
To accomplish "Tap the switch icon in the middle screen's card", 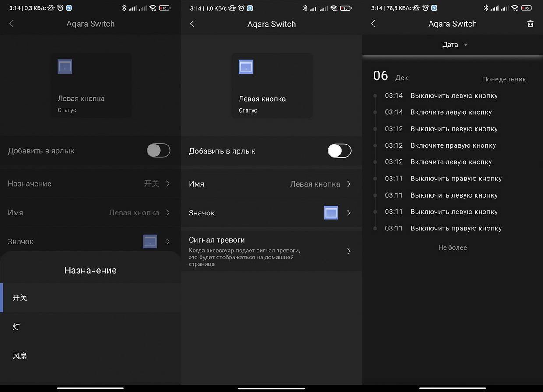I will 246,67.
